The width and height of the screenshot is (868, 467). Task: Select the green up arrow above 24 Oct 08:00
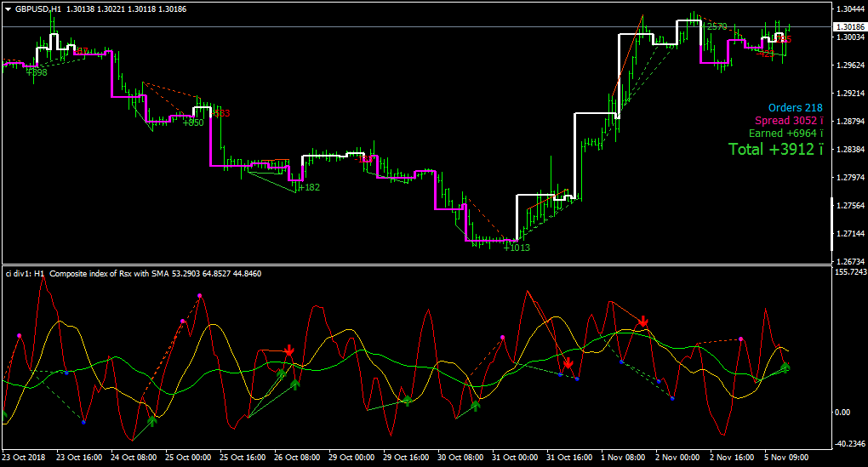pyautogui.click(x=152, y=421)
